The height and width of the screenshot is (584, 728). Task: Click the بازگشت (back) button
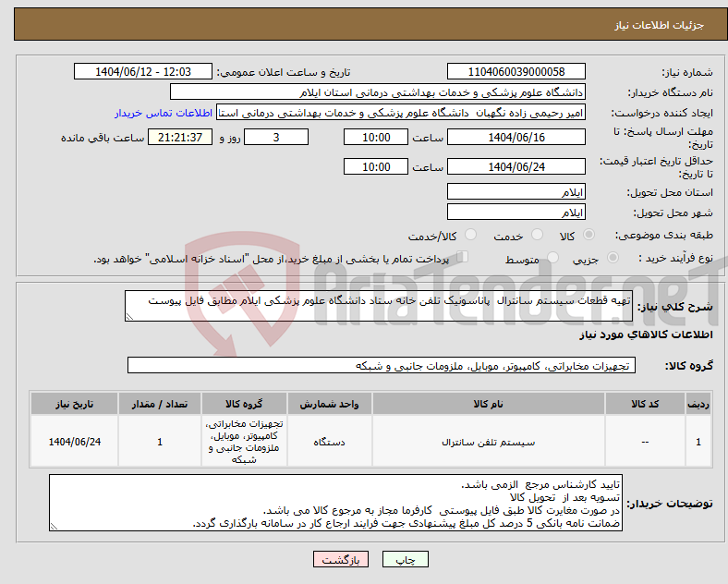[340, 560]
